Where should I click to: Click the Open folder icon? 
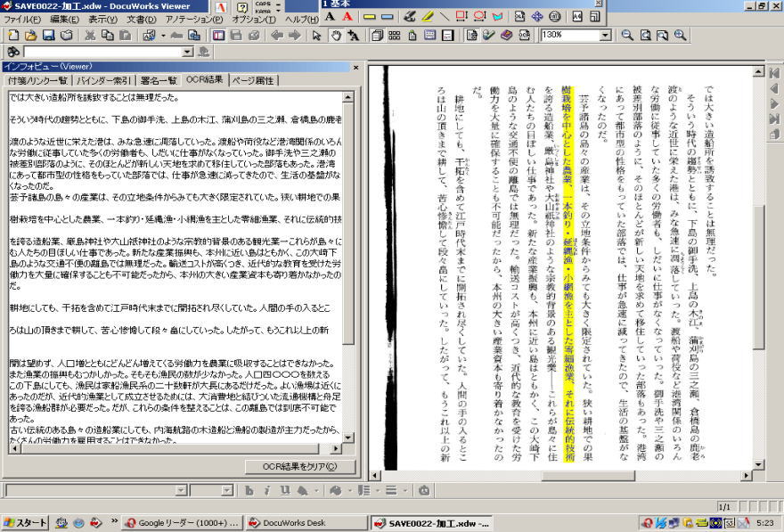[31, 35]
